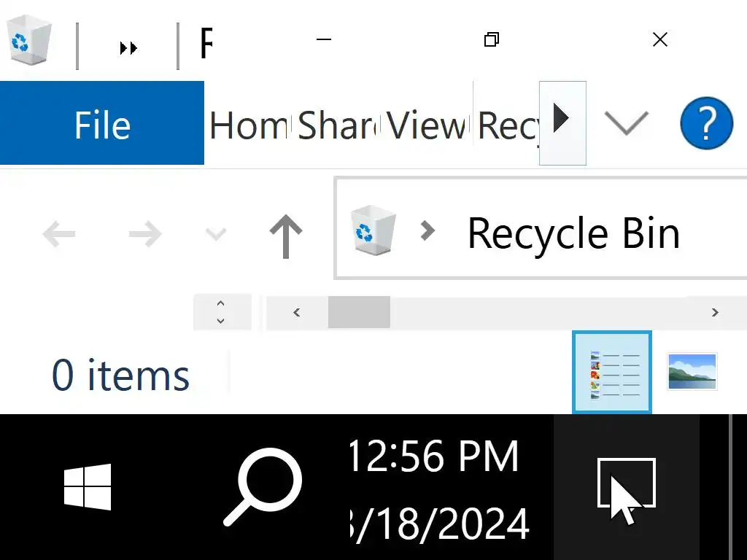Viewport: 747px width, 560px height.
Task: Open Help with the question mark icon
Action: pyautogui.click(x=706, y=123)
